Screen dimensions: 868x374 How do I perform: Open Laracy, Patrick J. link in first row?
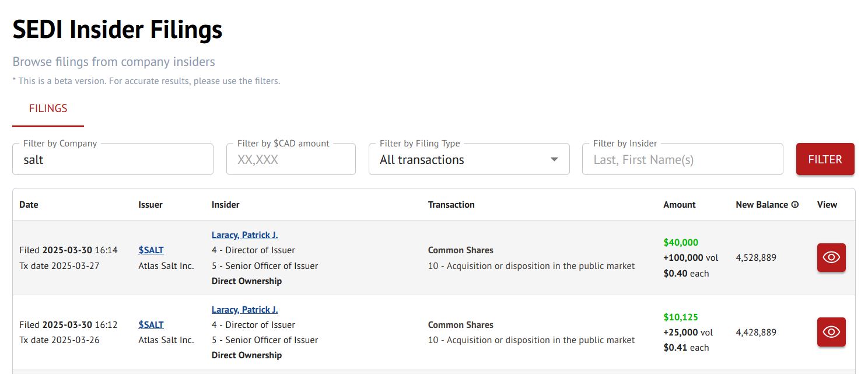244,235
